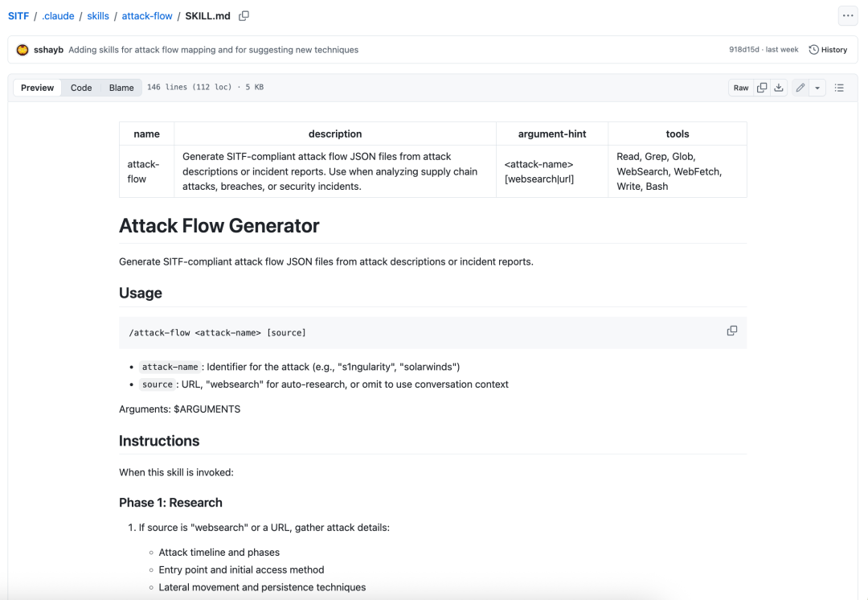This screenshot has height=600, width=868.
Task: Navigate to the skills folder breadcrumb
Action: tap(98, 16)
